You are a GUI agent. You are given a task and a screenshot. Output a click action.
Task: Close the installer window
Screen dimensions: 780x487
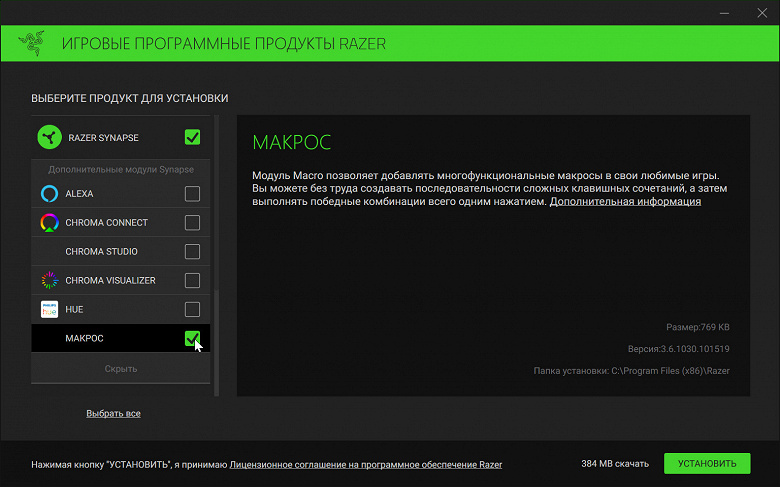pos(762,13)
